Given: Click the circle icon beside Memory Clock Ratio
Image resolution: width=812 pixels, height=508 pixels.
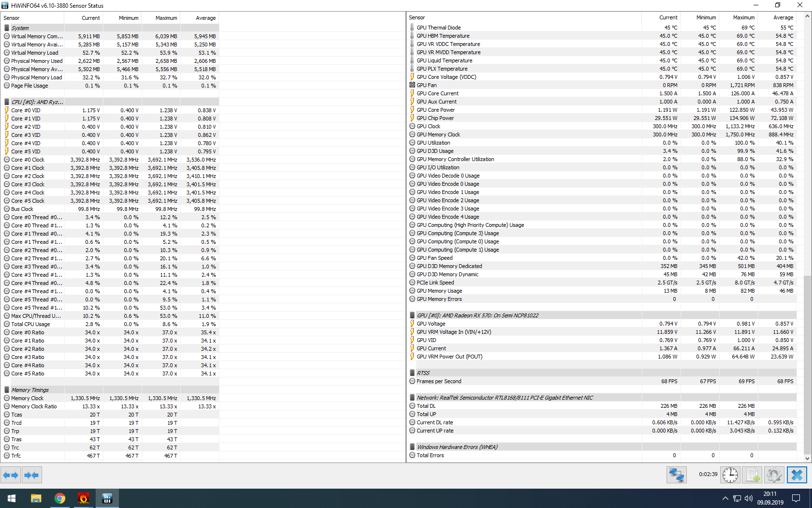Looking at the screenshot, I should 7,406.
